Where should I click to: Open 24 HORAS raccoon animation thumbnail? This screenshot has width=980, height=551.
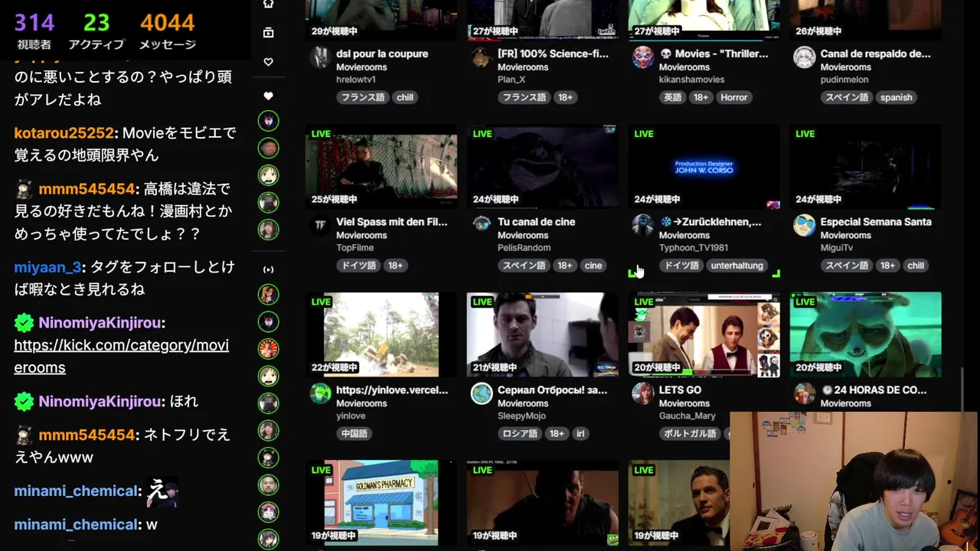(865, 334)
